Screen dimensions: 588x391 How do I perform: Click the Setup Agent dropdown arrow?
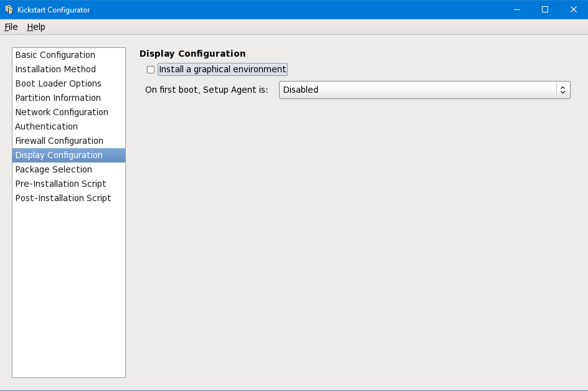pos(562,90)
